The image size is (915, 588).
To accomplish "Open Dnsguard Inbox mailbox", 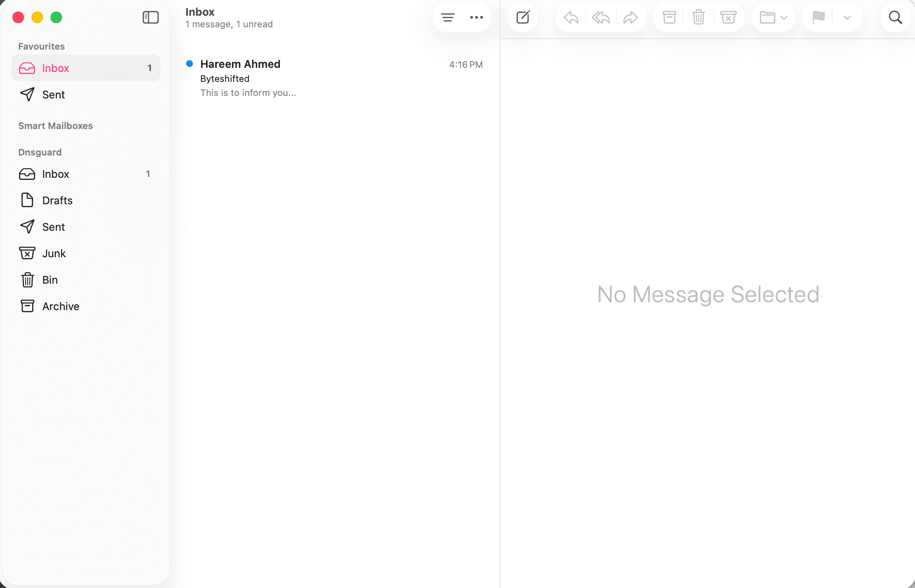I will pos(86,174).
